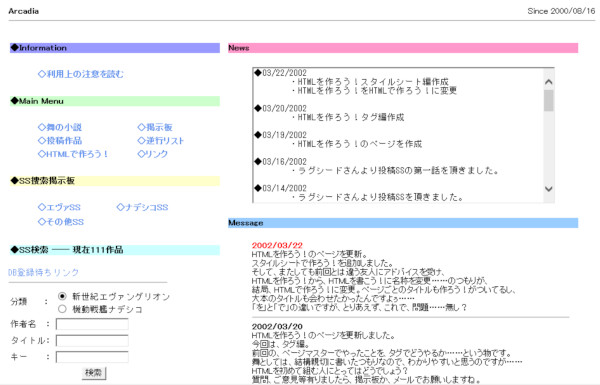Open the 逆行リスト link
Viewport: 600px width, 385px height.
pos(161,140)
